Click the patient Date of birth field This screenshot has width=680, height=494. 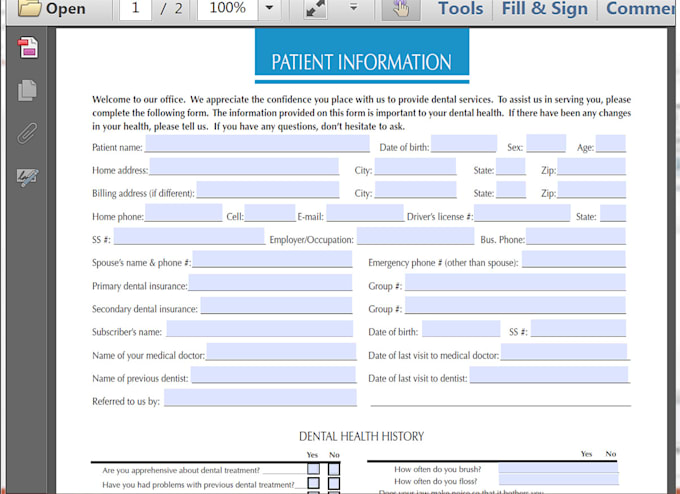click(464, 143)
